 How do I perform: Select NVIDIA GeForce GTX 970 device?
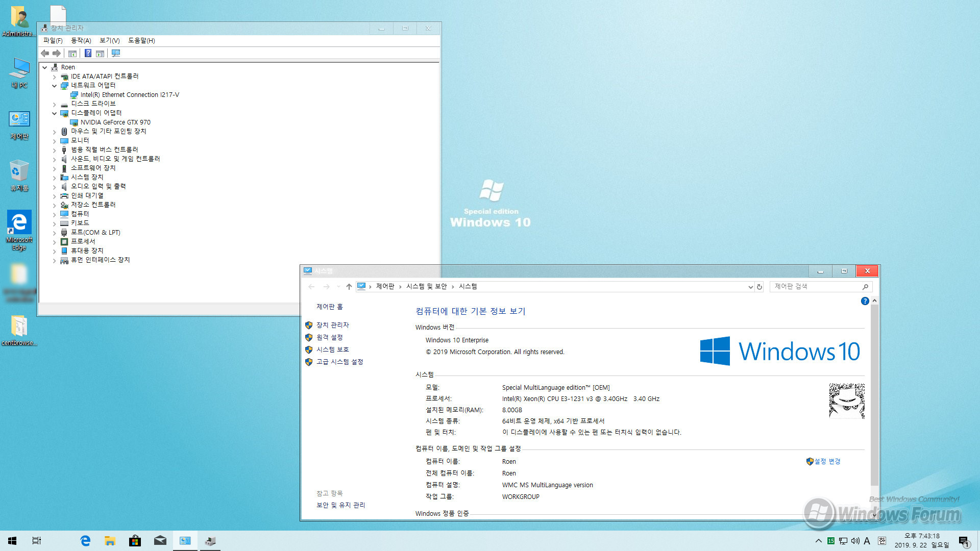[115, 122]
